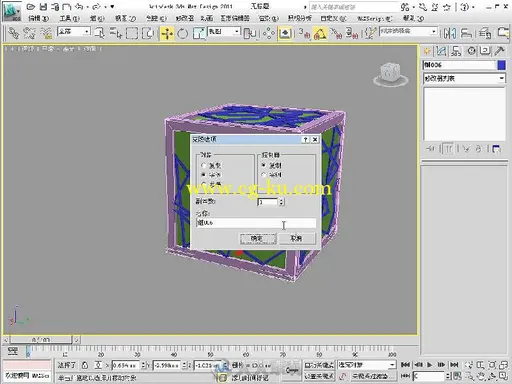Click the Bind to Space Warp icon

(46, 33)
